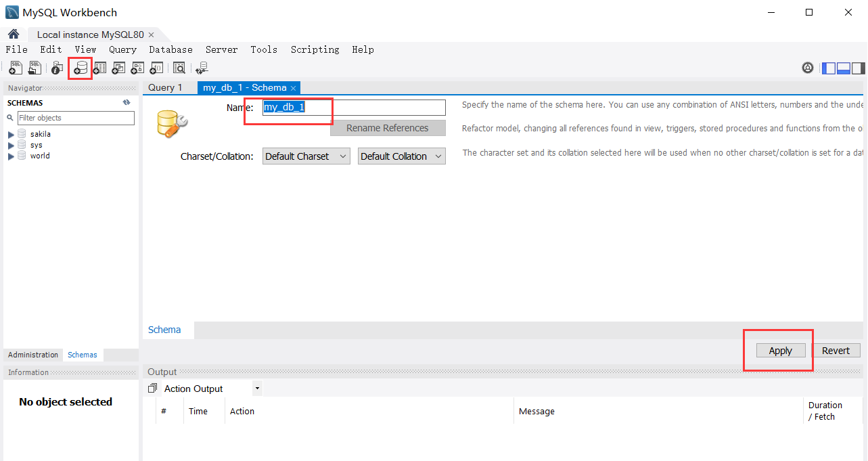Screen dimensions: 868x461
Task: Click the Revert button
Action: (836, 351)
